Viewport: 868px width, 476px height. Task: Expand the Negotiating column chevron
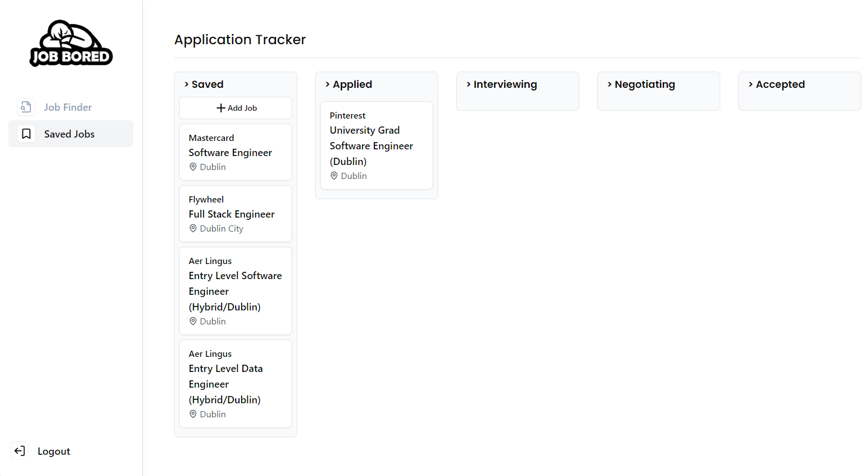click(609, 84)
